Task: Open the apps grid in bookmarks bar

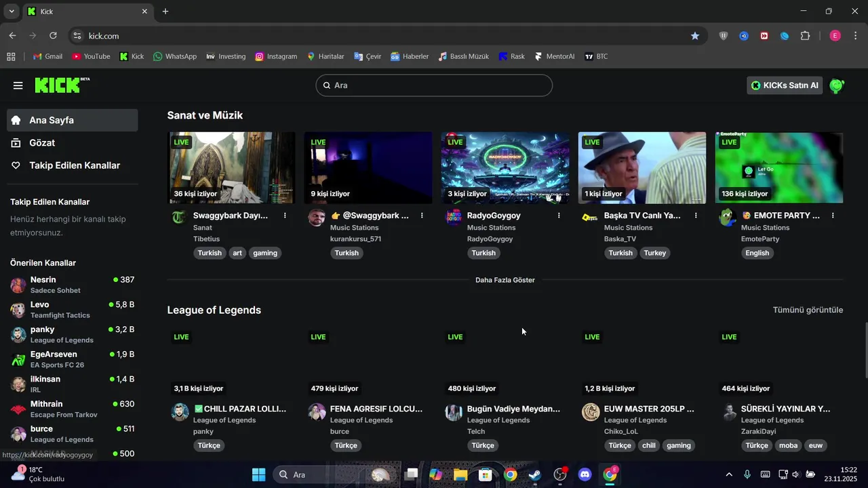Action: (x=11, y=56)
